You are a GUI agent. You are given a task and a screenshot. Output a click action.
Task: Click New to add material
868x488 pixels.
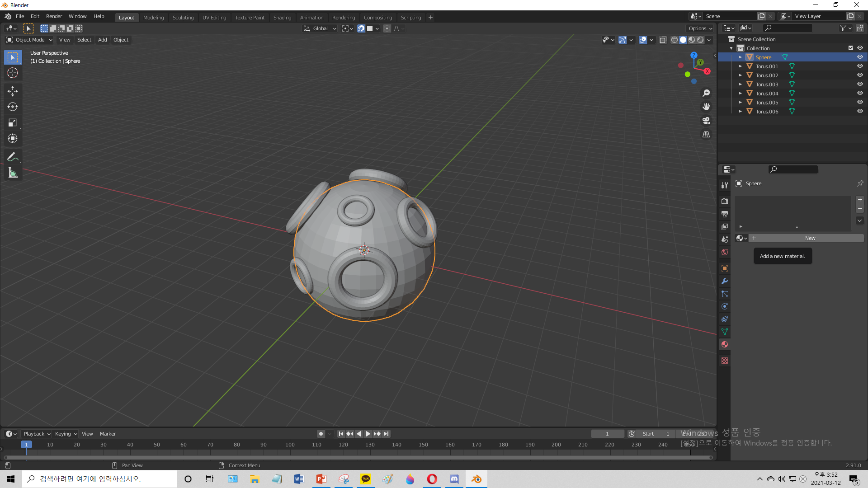point(810,238)
